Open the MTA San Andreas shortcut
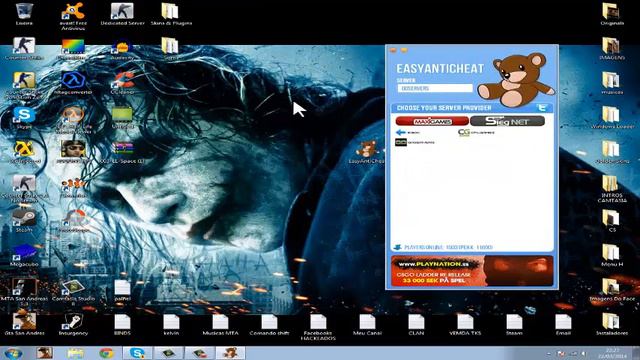 tap(24, 291)
